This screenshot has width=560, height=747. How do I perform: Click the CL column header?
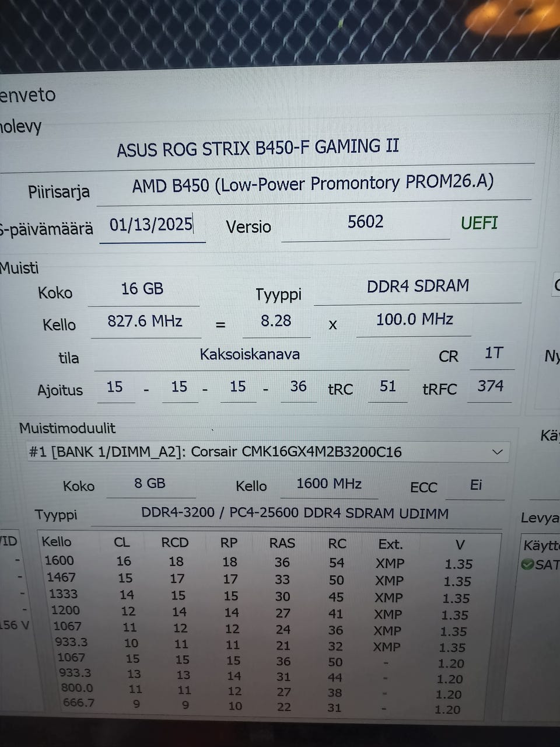point(122,542)
